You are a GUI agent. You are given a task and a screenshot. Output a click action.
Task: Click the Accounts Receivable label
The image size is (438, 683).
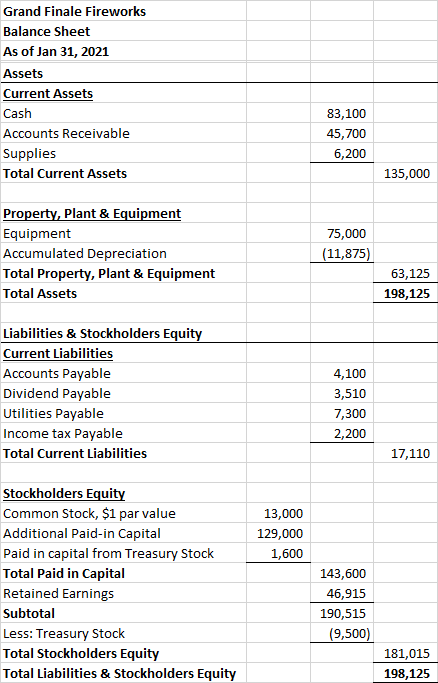[x=66, y=133]
